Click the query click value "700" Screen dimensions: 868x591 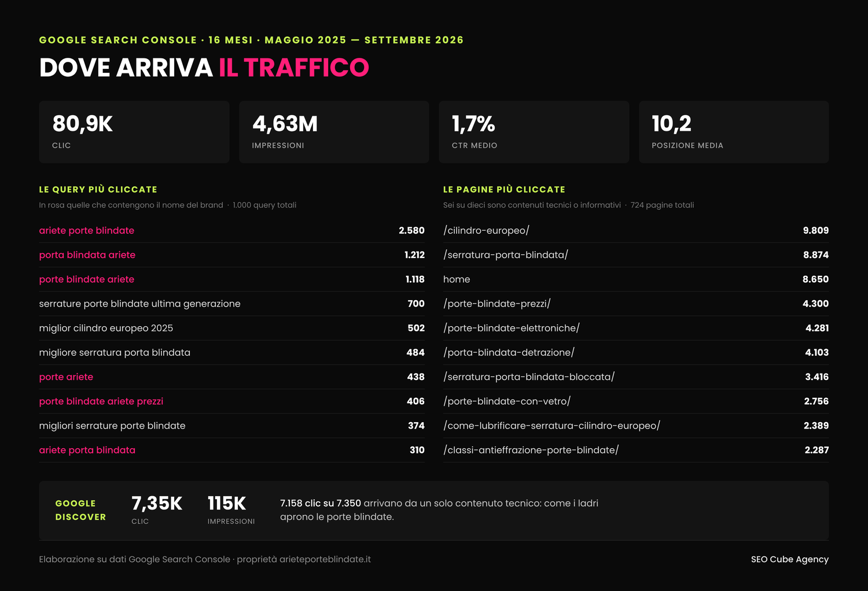tap(416, 304)
